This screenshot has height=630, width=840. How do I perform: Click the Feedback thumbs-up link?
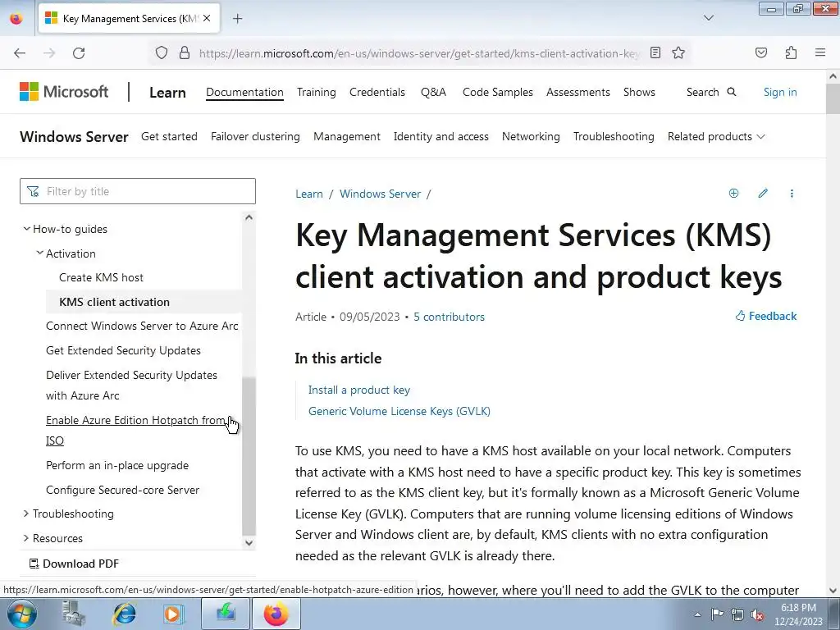(x=766, y=316)
